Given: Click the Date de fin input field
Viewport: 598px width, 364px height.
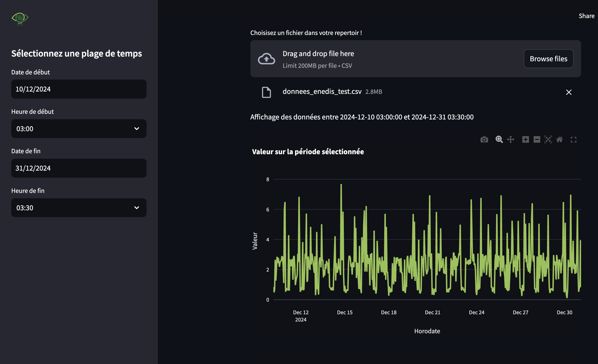Looking at the screenshot, I should 79,168.
